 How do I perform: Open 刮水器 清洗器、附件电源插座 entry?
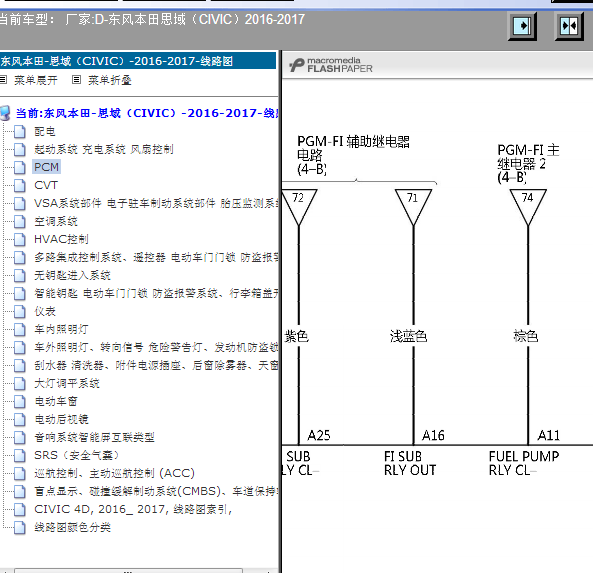point(156,365)
